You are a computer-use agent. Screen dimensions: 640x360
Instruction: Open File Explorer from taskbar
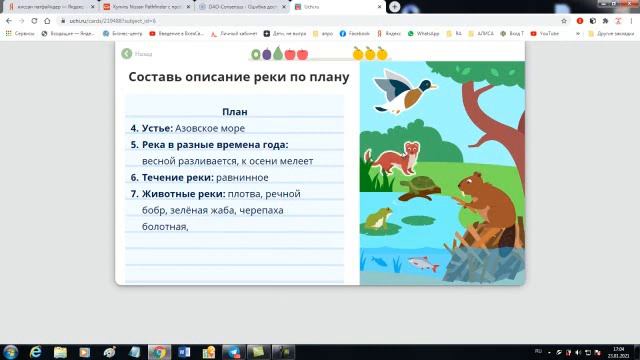coord(60,352)
